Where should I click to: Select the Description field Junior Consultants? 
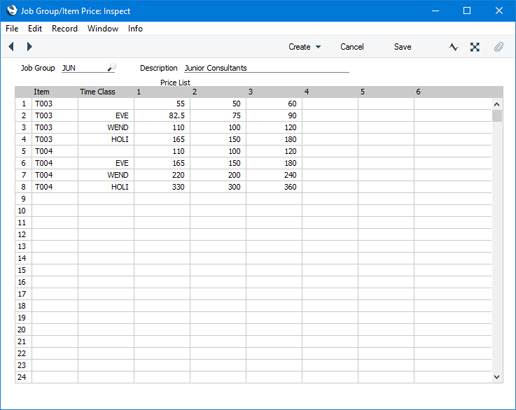click(x=266, y=68)
